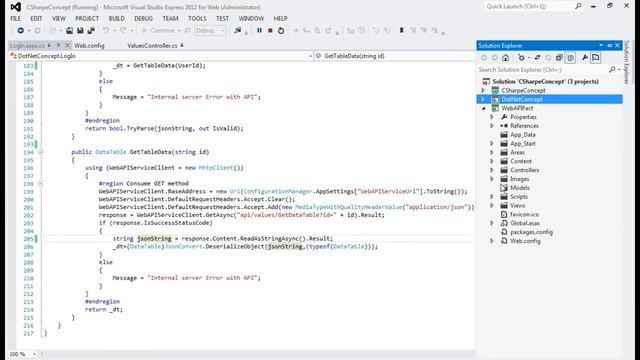The height and width of the screenshot is (360, 640).
Task: Toggle Show All Files in Solution Explorer
Action: (x=570, y=58)
